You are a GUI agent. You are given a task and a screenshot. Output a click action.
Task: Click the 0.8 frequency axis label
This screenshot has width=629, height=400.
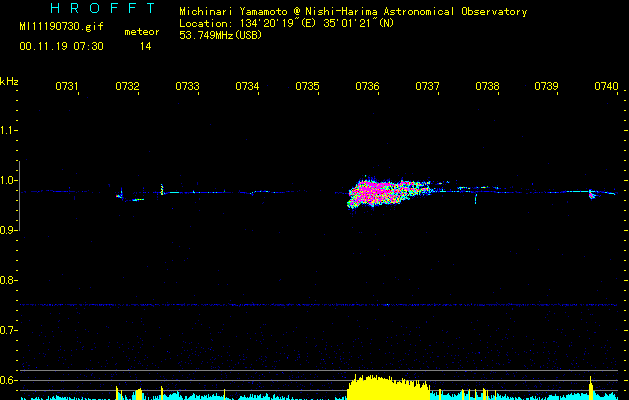[8, 280]
